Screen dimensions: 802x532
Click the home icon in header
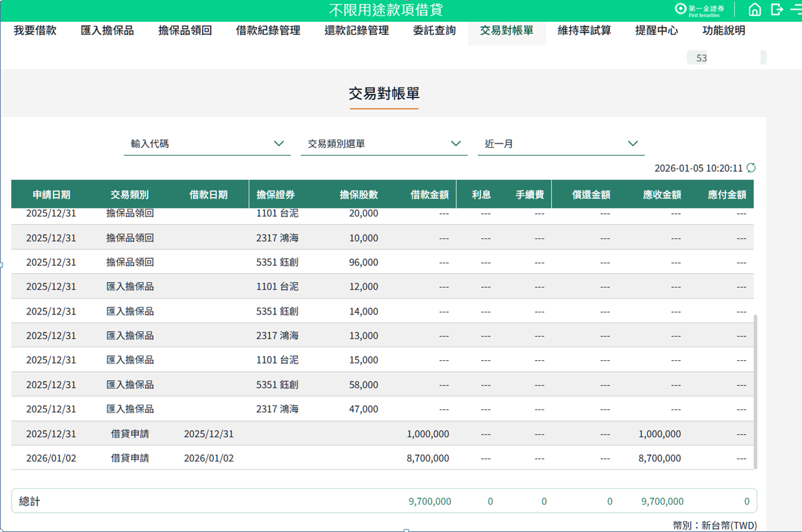[754, 10]
